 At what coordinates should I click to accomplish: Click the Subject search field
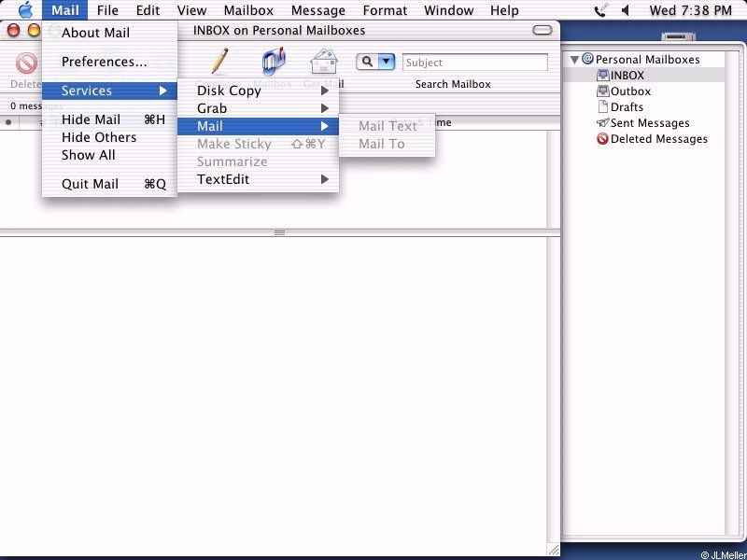point(475,63)
